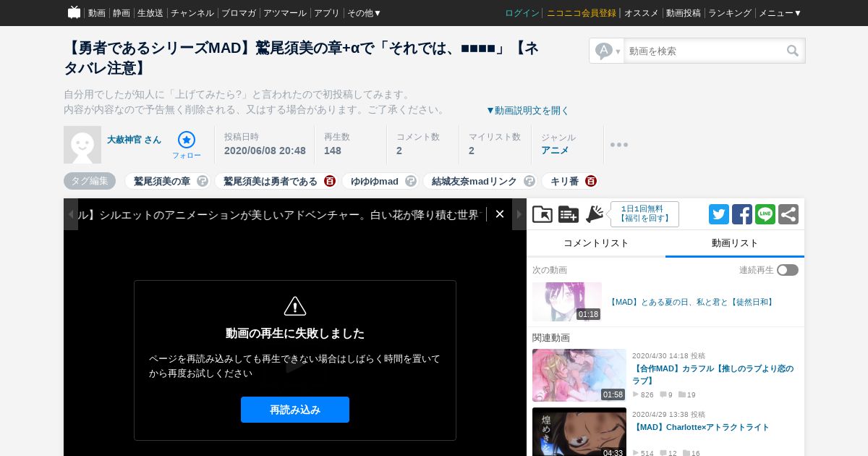
Task: Open the アツマール menu item
Action: (x=285, y=13)
